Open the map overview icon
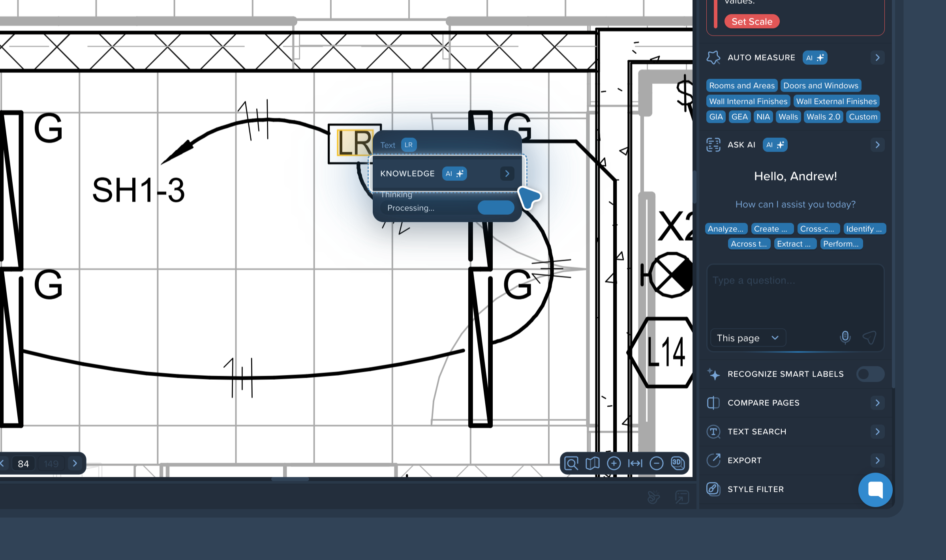This screenshot has width=946, height=560. click(592, 463)
